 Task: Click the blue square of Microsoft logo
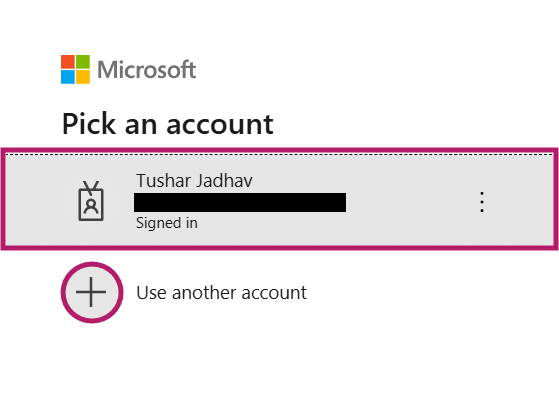pyautogui.click(x=68, y=77)
